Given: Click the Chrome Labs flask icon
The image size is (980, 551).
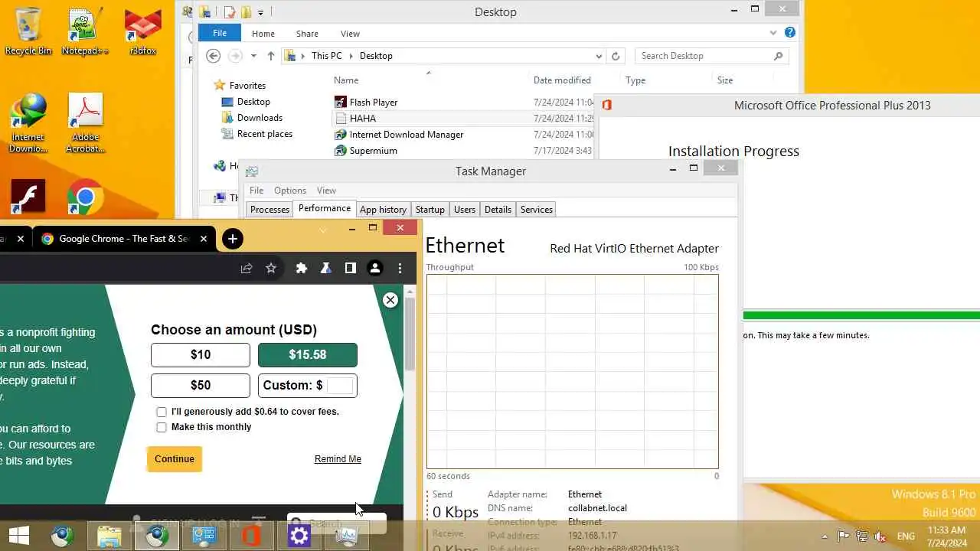Looking at the screenshot, I should click(326, 268).
